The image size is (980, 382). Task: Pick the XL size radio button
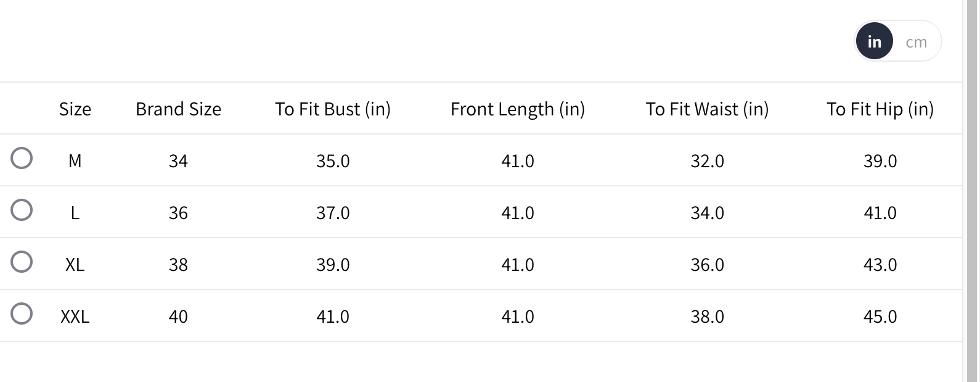(x=22, y=262)
